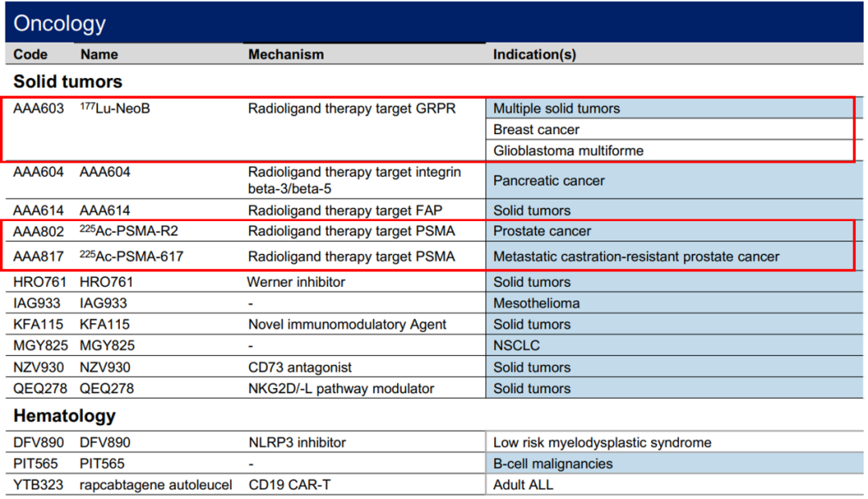Select the Breast cancer indication cell

click(x=536, y=129)
